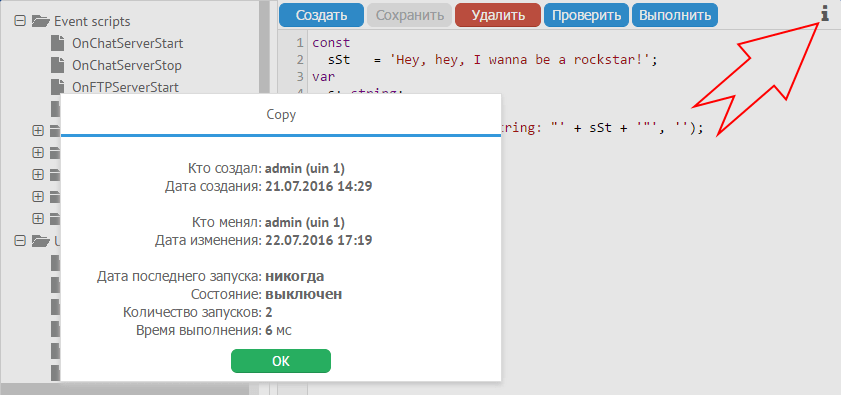Click the 'выключен' state value
This screenshot has height=395, width=841.
pos(304,295)
